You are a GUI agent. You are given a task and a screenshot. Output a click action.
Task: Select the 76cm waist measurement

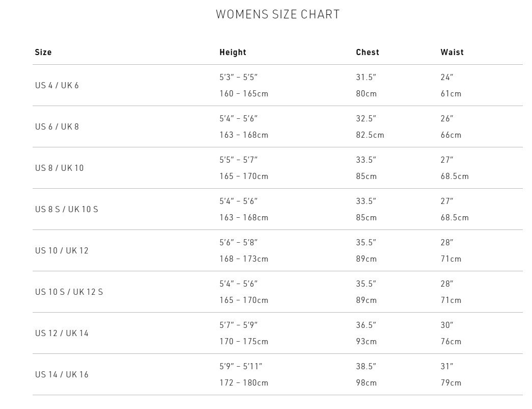[451, 342]
